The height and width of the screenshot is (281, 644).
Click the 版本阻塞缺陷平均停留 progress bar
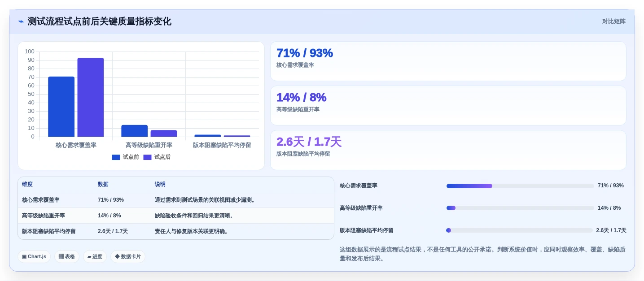coord(519,230)
